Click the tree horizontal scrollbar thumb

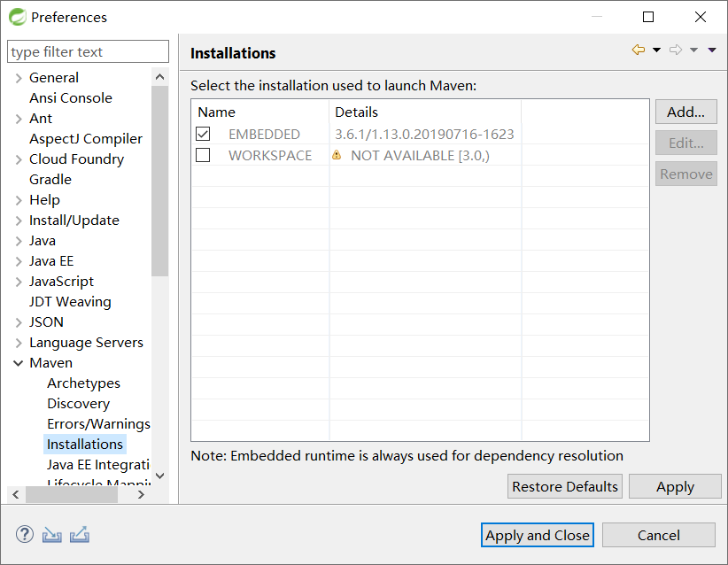[x=72, y=494]
